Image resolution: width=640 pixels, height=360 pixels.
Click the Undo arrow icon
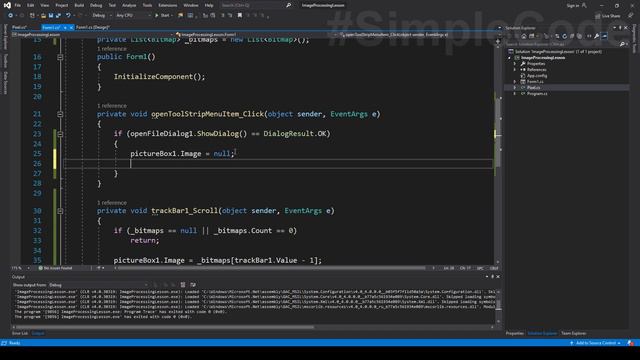point(68,15)
